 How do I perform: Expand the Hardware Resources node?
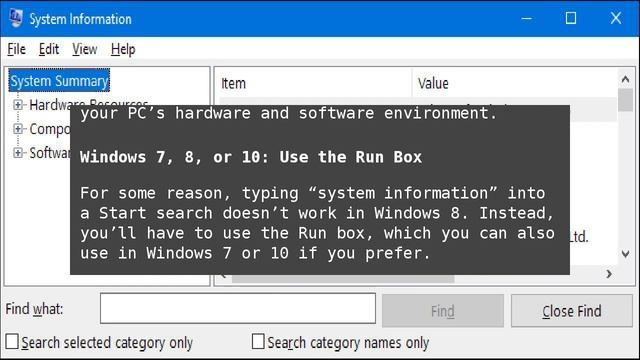click(18, 105)
